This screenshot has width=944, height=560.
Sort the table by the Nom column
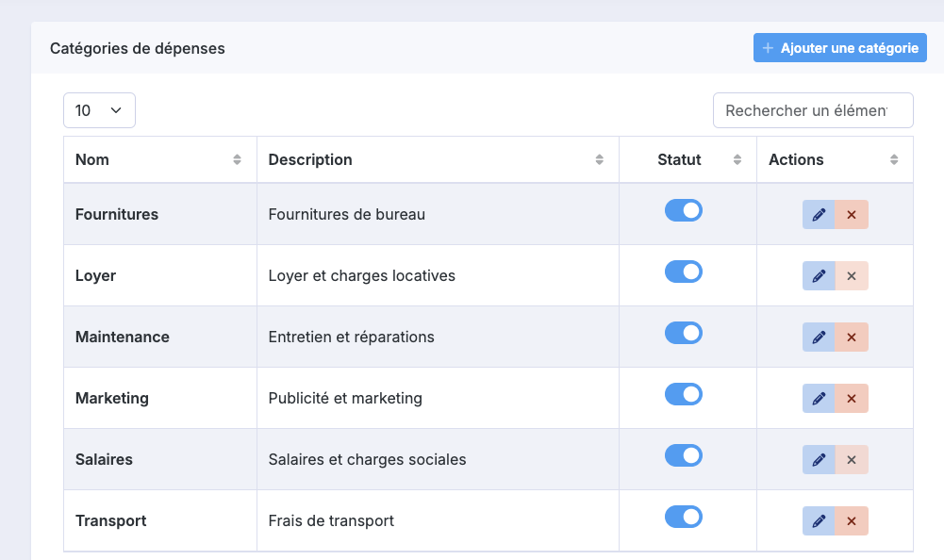(x=160, y=159)
